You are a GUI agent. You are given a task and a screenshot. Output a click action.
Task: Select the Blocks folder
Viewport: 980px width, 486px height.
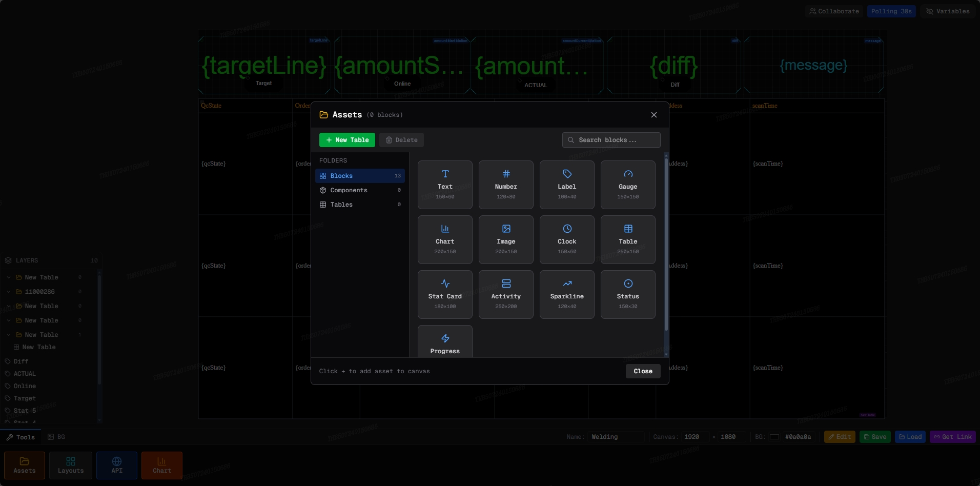(360, 176)
